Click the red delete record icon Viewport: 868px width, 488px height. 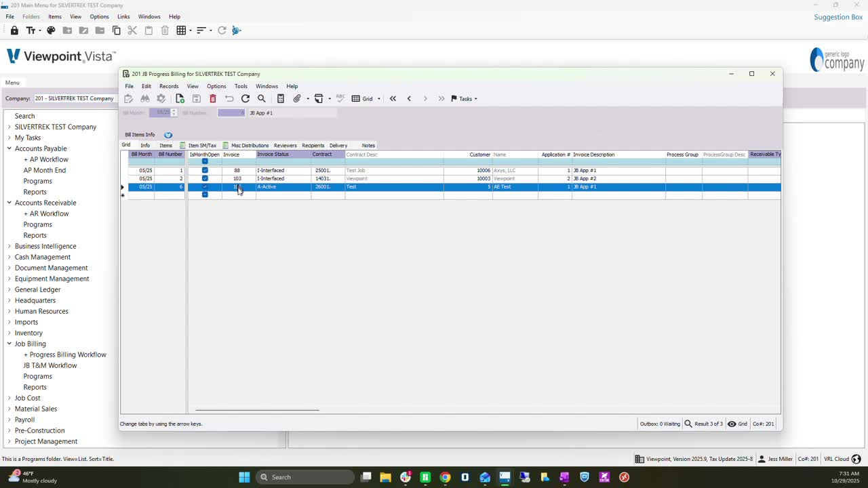tap(212, 99)
